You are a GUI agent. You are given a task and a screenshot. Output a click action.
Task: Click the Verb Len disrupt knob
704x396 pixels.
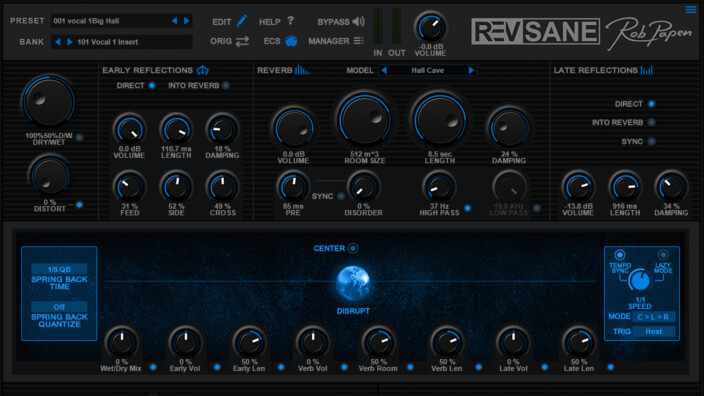[x=447, y=343]
